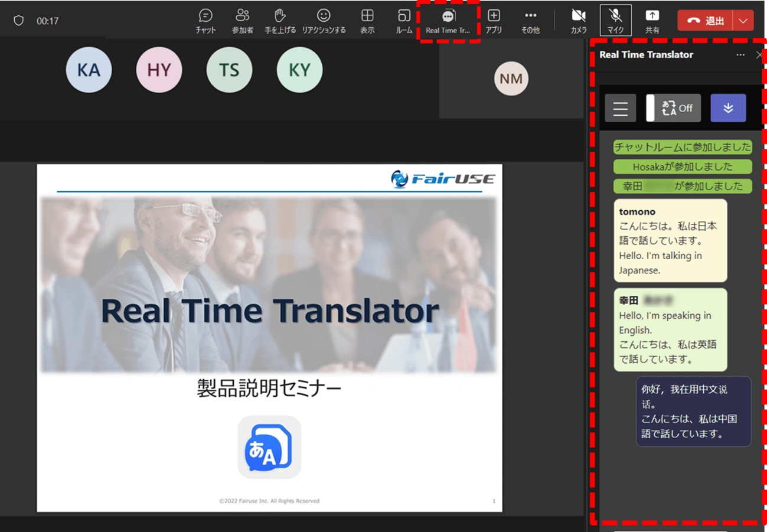Image resolution: width=767 pixels, height=532 pixels.
Task: Open the hamburger menu in Real Time Translator
Action: [620, 108]
